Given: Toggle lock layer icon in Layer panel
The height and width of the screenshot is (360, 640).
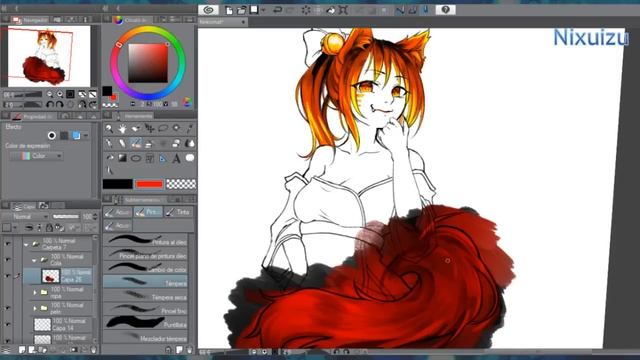Looking at the screenshot, I should tap(49, 228).
